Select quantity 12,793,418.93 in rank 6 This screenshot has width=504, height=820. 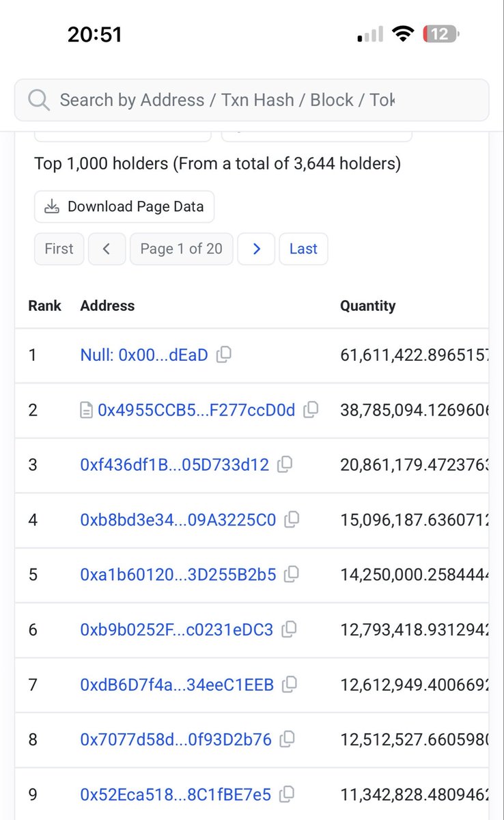415,630
